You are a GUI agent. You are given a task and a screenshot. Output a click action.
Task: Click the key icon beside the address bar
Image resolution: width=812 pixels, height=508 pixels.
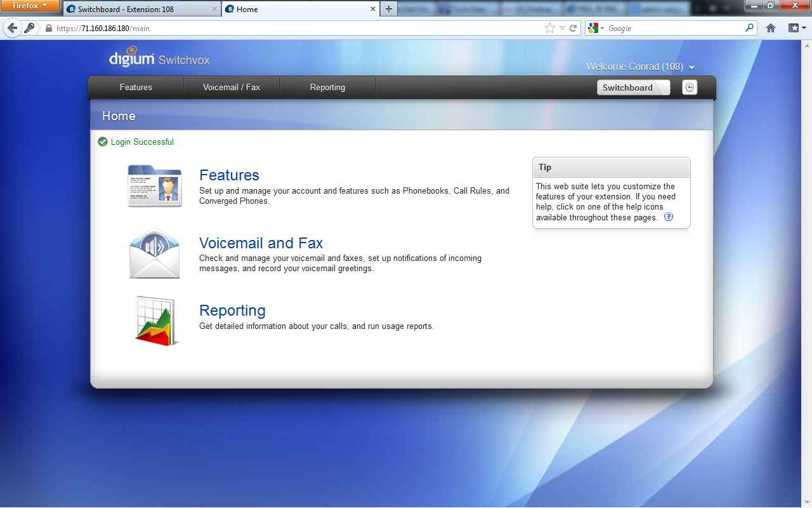coord(29,28)
